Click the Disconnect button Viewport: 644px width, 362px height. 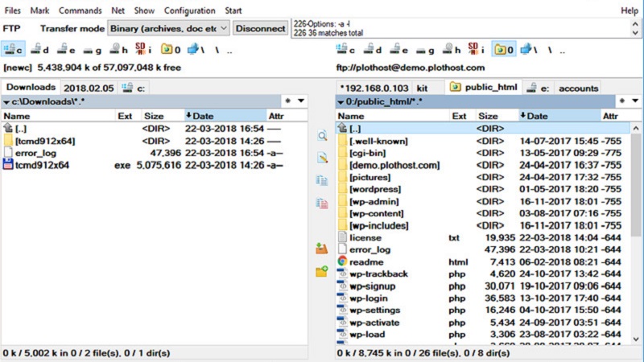click(x=260, y=28)
